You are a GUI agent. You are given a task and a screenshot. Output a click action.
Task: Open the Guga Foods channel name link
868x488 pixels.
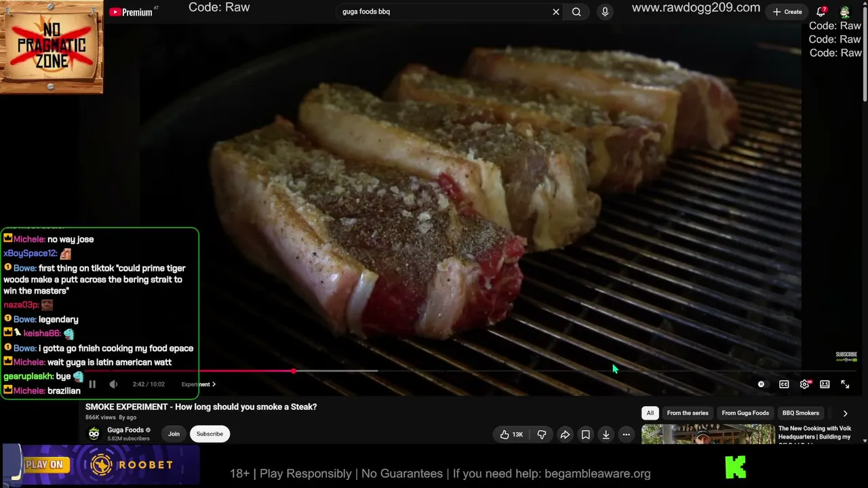[x=125, y=430]
